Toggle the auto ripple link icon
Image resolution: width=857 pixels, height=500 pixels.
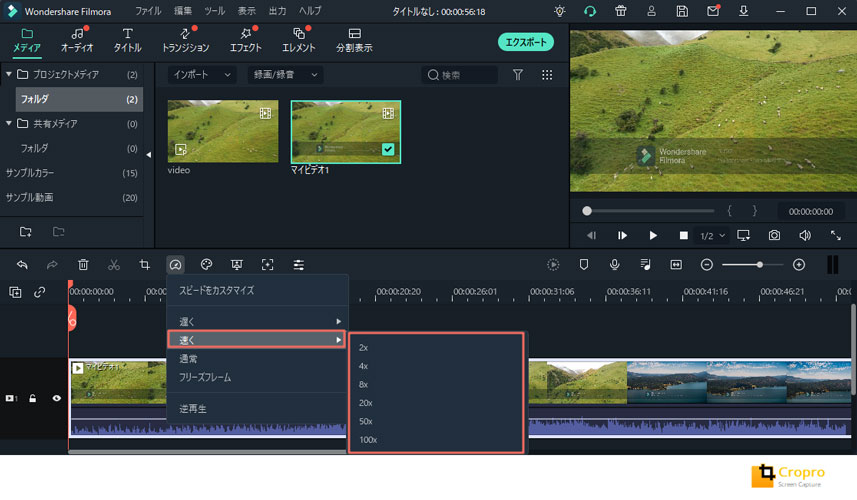(x=39, y=292)
